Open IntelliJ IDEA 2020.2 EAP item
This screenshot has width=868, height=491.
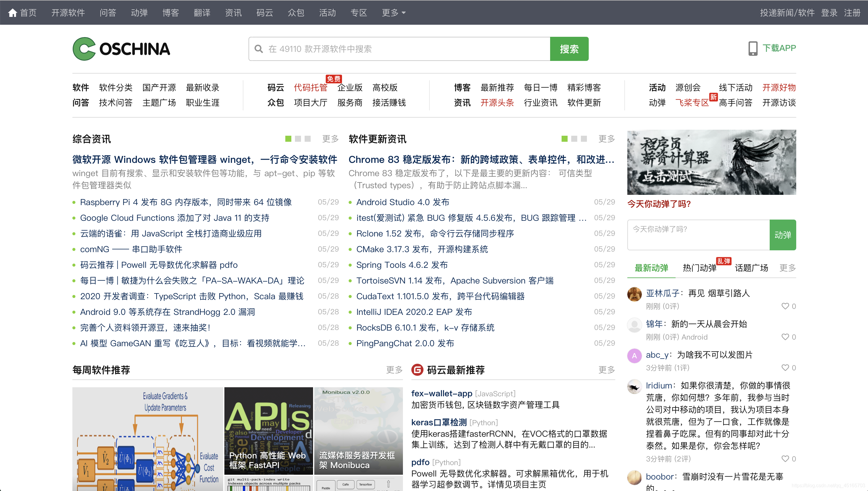[x=414, y=312]
